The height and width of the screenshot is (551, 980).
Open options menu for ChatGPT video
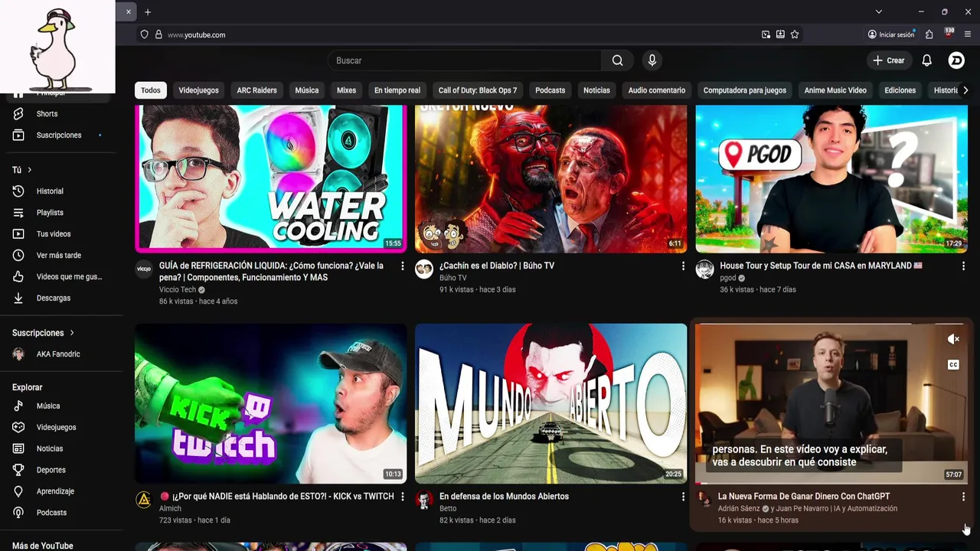963,497
